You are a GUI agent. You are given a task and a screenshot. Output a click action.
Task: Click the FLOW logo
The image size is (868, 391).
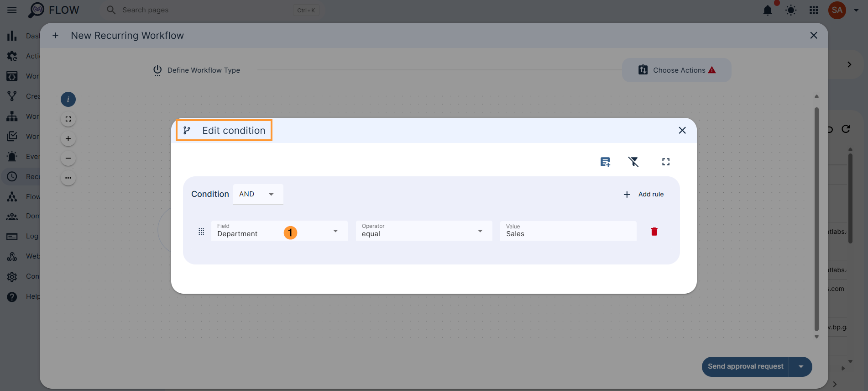click(x=53, y=10)
